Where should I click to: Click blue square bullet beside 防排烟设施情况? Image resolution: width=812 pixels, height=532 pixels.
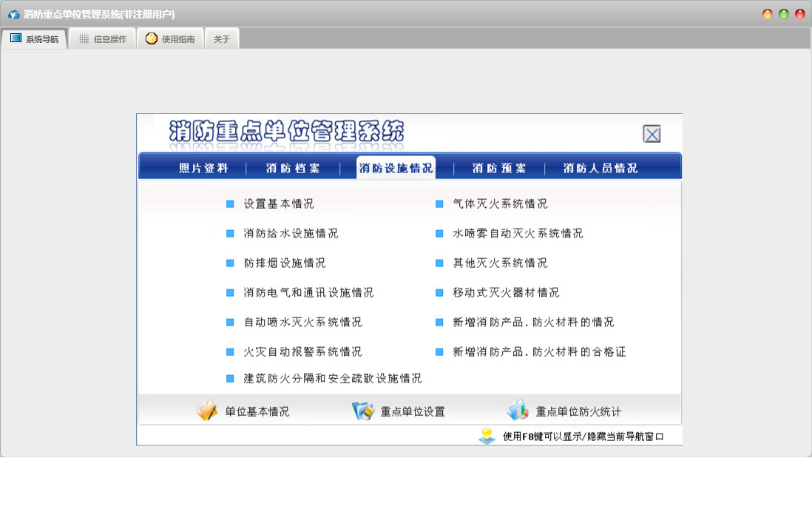[x=230, y=263]
